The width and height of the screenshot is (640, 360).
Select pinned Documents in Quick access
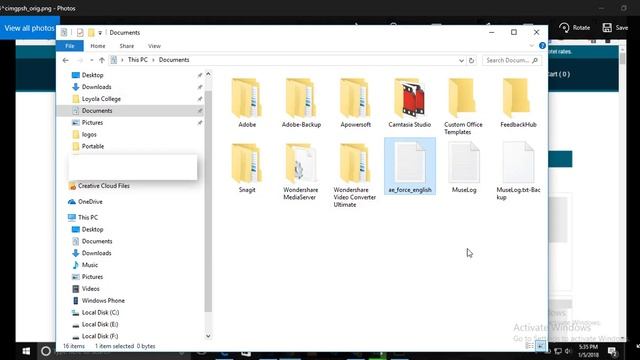click(x=131, y=111)
